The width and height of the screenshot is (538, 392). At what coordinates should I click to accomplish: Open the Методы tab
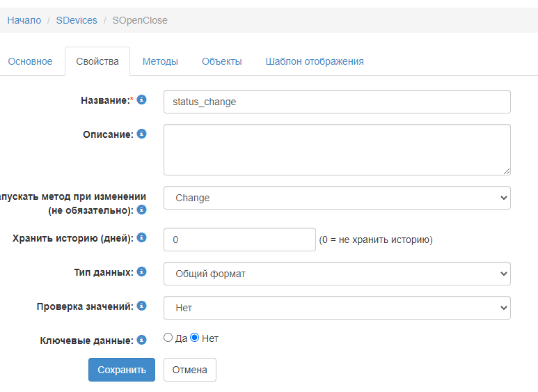pos(160,61)
